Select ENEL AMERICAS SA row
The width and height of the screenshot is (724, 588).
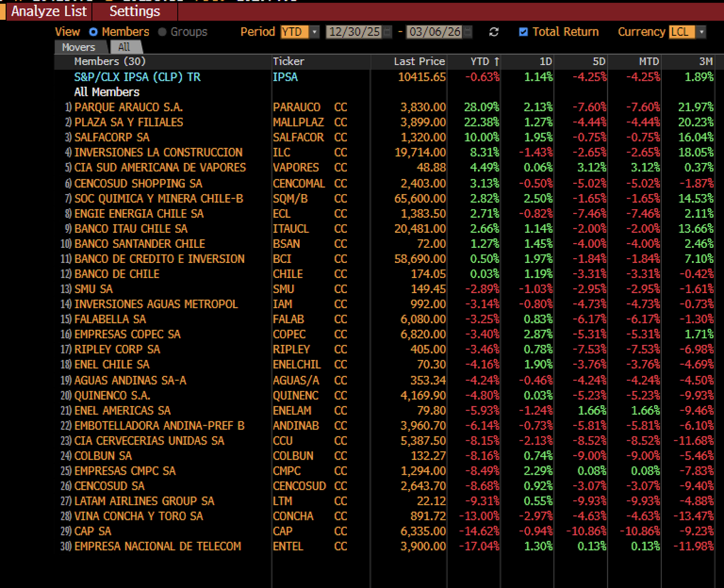pos(385,411)
